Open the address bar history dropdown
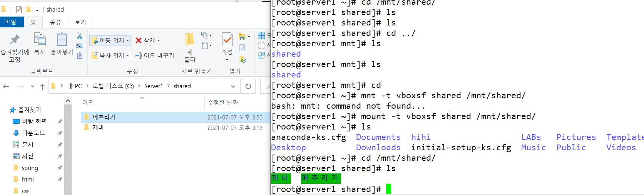This screenshot has height=195, width=644. (x=233, y=86)
